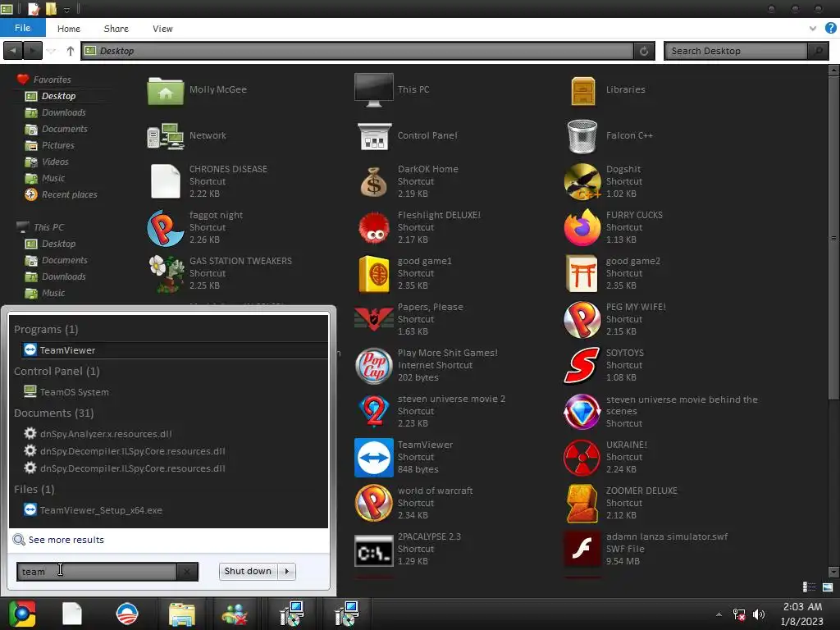The image size is (840, 630).
Task: Select the DarkOK Home money bag icon
Action: [374, 181]
